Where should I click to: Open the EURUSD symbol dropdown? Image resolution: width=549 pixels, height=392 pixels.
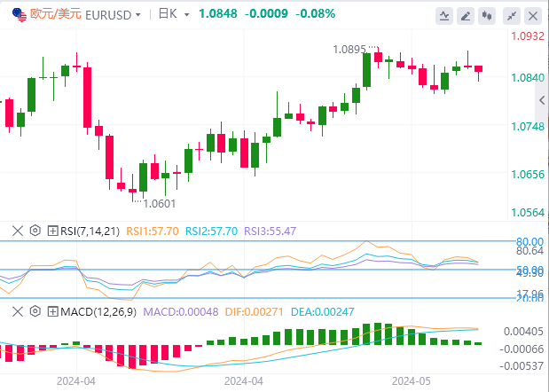click(138, 15)
